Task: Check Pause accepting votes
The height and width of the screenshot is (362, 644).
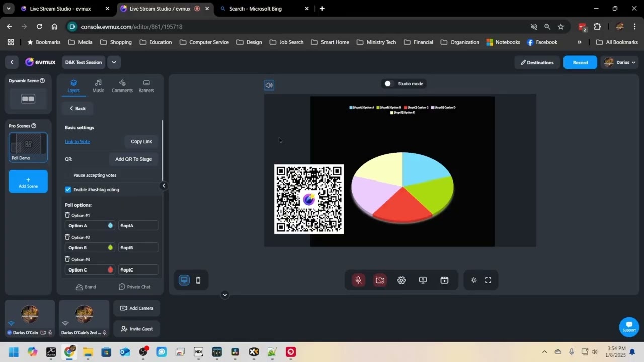Action: point(68,175)
